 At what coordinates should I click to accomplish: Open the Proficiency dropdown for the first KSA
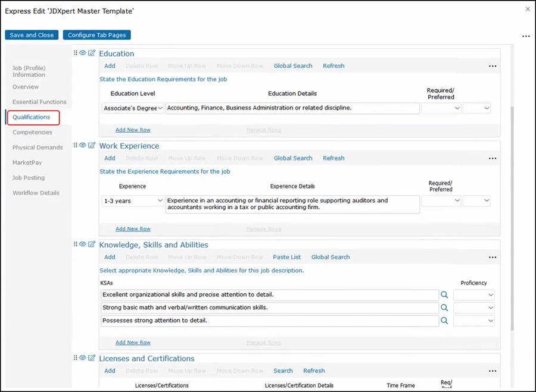pos(473,295)
